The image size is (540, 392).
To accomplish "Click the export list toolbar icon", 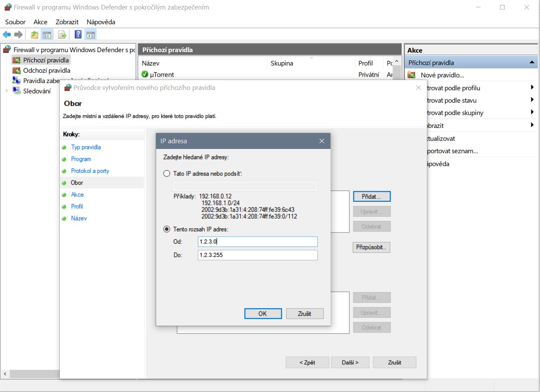I will point(62,35).
